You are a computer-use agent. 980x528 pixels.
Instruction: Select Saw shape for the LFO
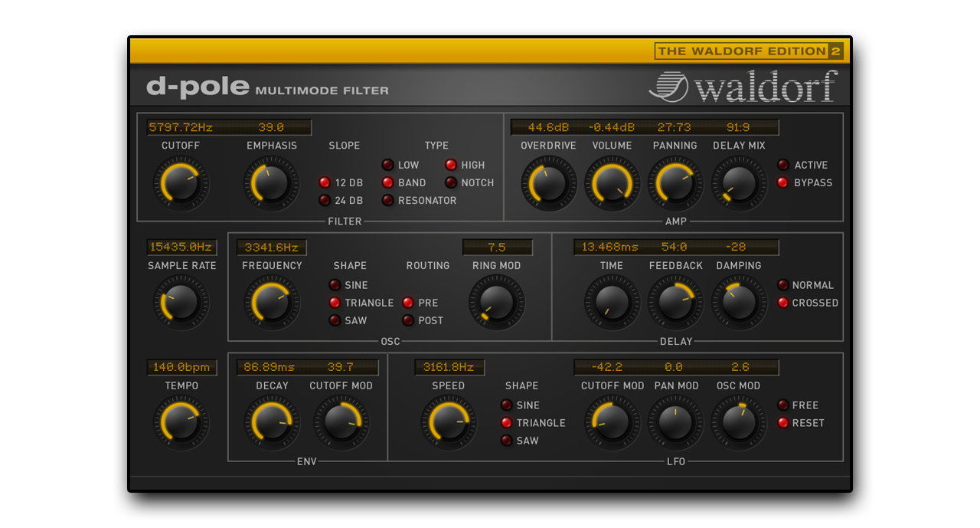506,441
